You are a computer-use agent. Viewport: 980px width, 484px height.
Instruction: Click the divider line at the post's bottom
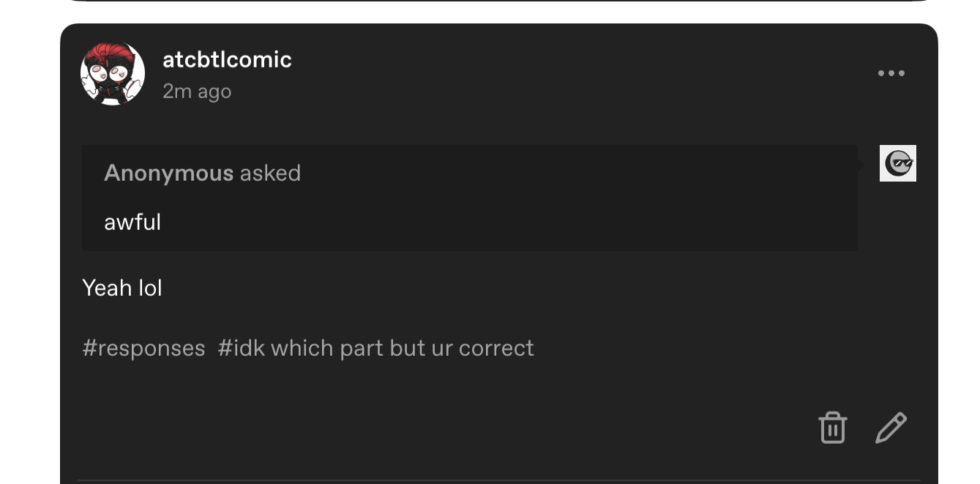[498, 481]
